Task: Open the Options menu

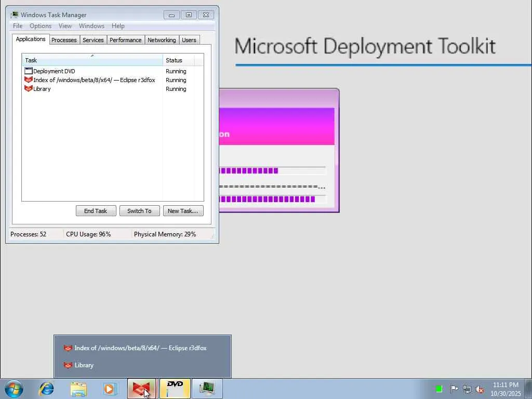Action: [41, 26]
